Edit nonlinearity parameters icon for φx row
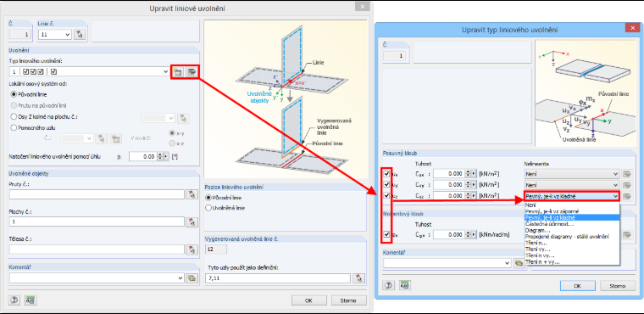Image resolution: width=644 pixels, height=314 pixels. 626,234
